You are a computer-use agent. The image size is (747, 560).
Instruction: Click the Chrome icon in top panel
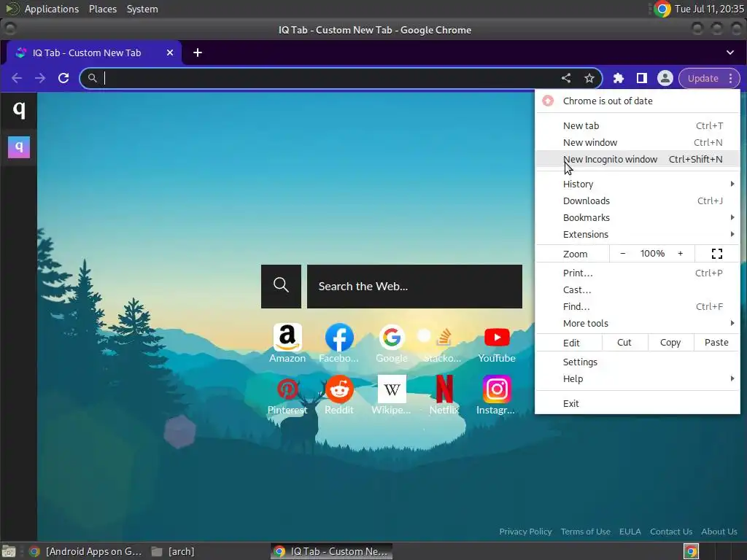[662, 9]
